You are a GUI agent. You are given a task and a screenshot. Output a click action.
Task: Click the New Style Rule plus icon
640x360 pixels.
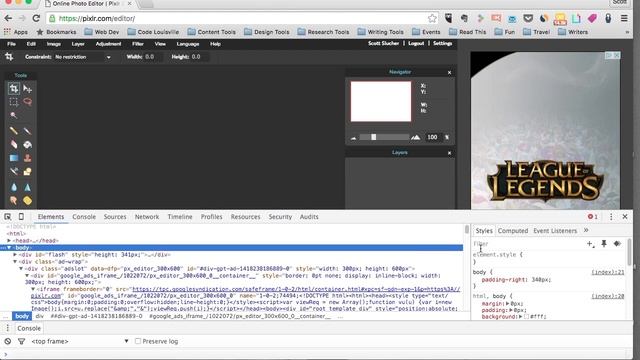[591, 244]
